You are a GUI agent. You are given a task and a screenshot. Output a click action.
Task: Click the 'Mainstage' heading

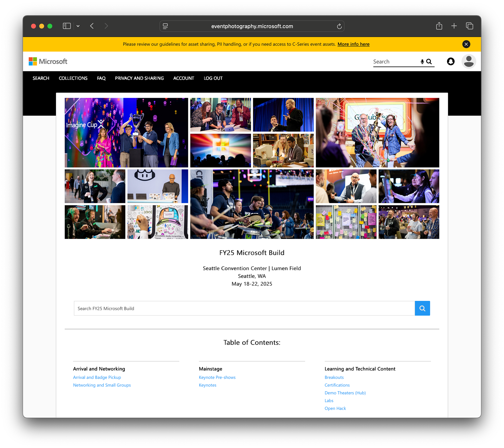(211, 369)
